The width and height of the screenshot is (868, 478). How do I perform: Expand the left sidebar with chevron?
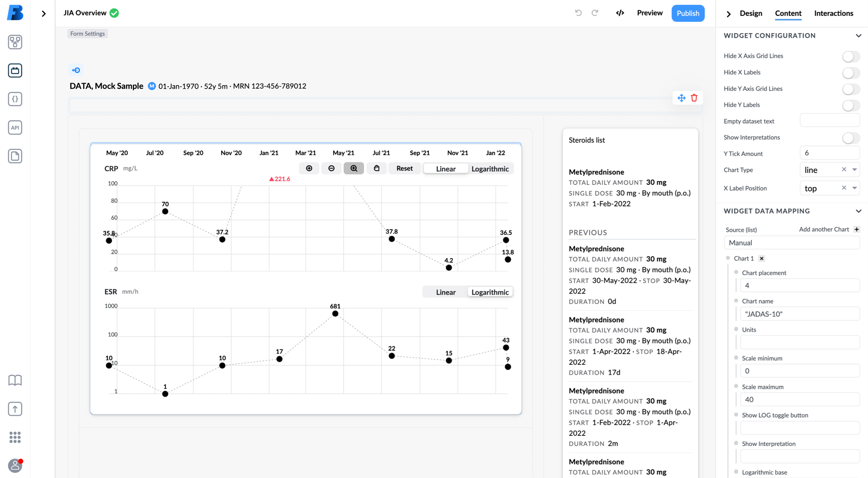(x=44, y=14)
